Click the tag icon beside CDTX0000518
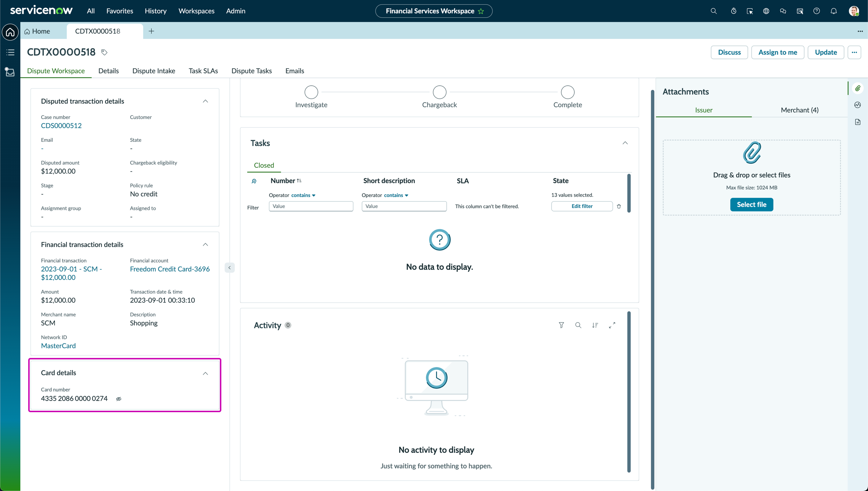Viewport: 868px width, 491px height. point(104,52)
